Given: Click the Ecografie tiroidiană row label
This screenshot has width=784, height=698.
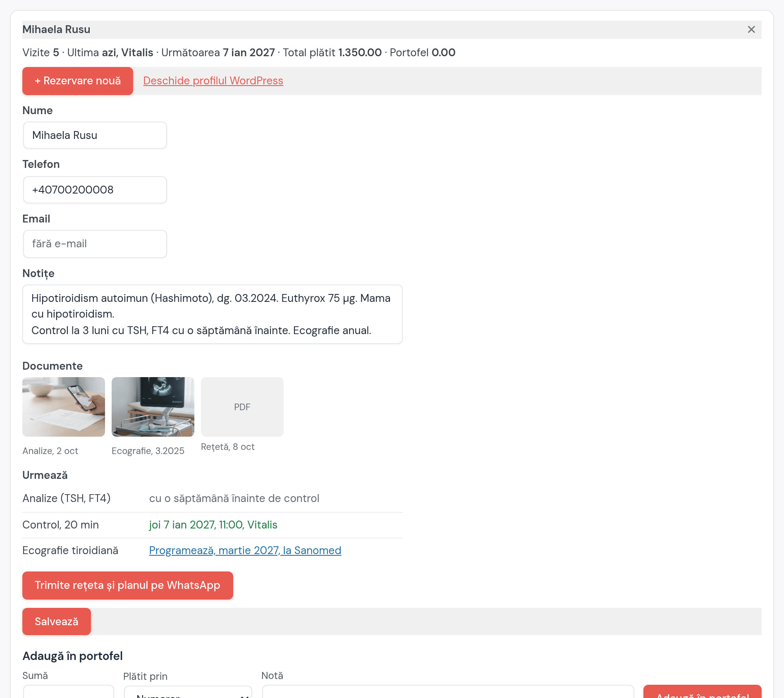Looking at the screenshot, I should [70, 550].
